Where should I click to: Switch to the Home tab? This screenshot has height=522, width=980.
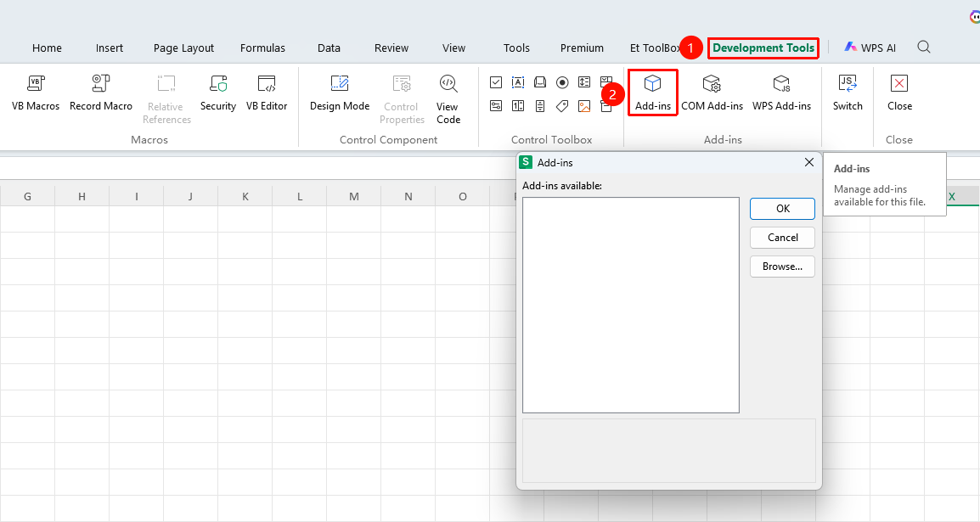pyautogui.click(x=47, y=48)
